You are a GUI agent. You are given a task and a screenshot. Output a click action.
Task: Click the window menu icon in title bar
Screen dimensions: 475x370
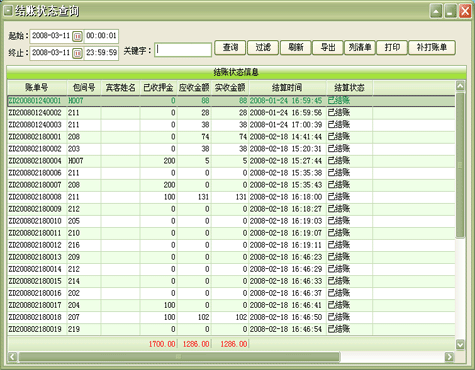tap(8, 11)
